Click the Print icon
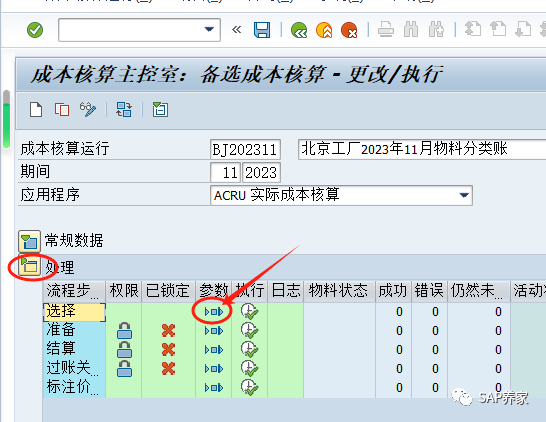The image size is (546, 422). (x=386, y=30)
